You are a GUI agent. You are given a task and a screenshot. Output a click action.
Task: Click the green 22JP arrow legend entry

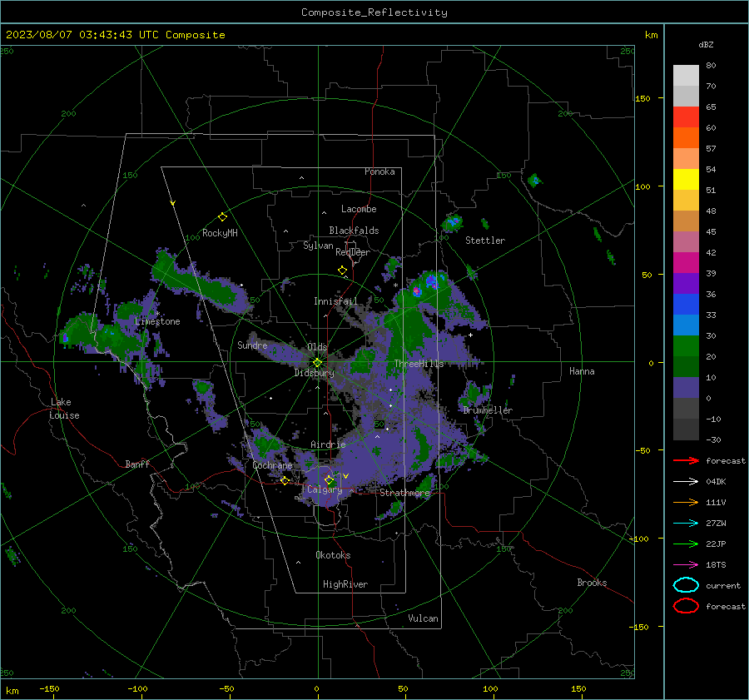(x=686, y=544)
